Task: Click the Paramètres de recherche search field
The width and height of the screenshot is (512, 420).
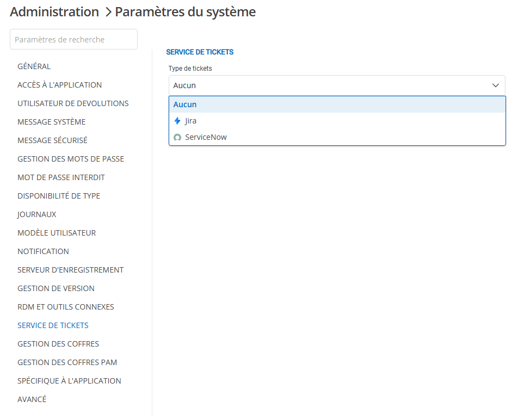Action: [x=73, y=39]
